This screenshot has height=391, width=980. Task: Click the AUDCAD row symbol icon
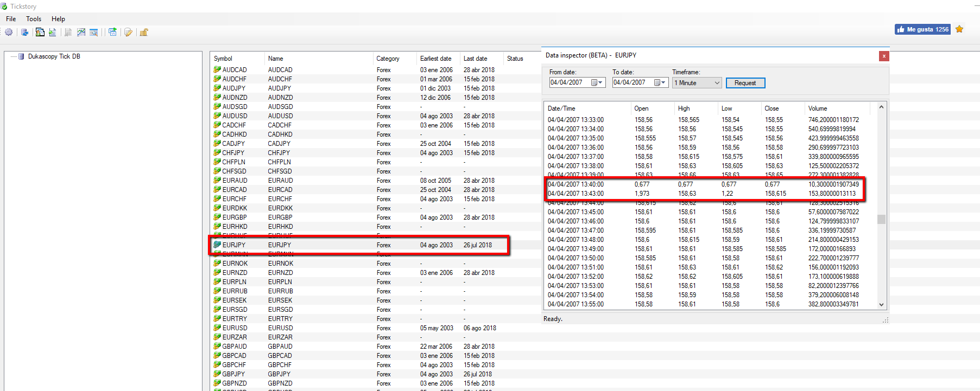tap(217, 69)
